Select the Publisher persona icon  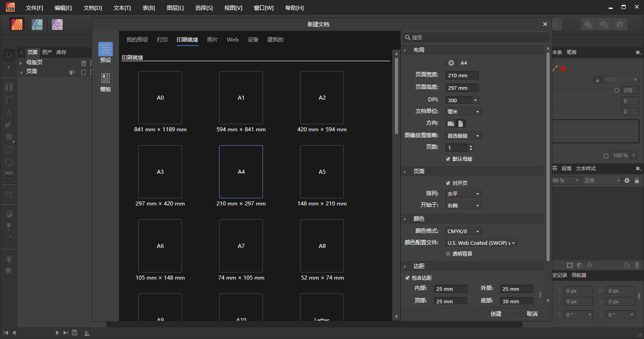pyautogui.click(x=18, y=24)
